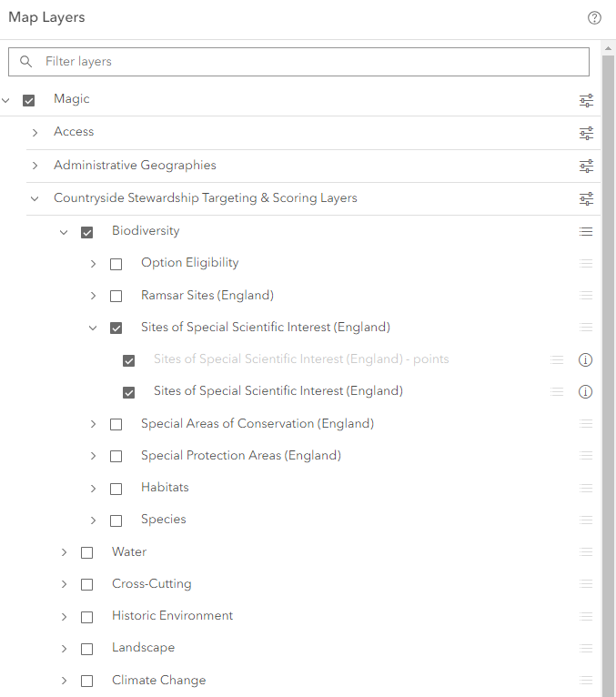Screen dimensions: 616x697
Task: Open Magic layer settings sliders icon
Action: [586, 100]
